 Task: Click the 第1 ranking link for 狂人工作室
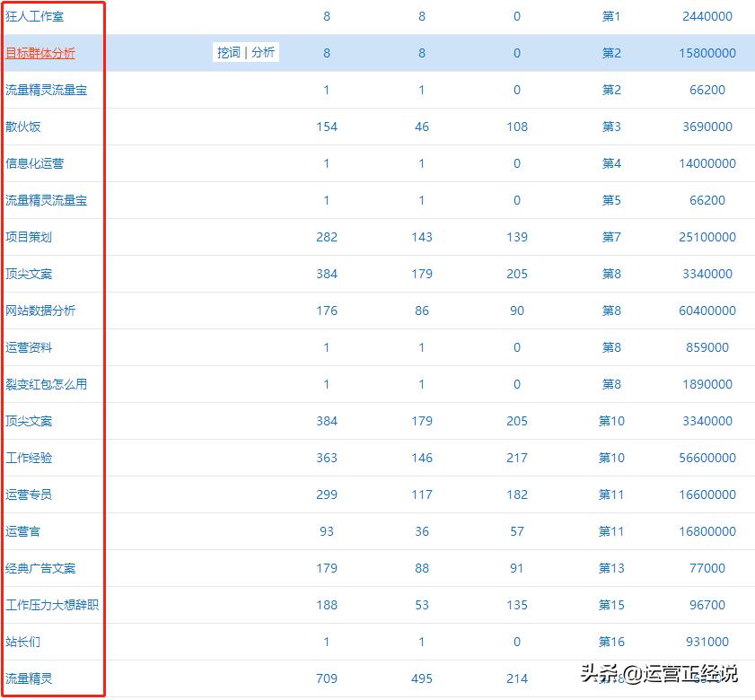click(x=611, y=16)
